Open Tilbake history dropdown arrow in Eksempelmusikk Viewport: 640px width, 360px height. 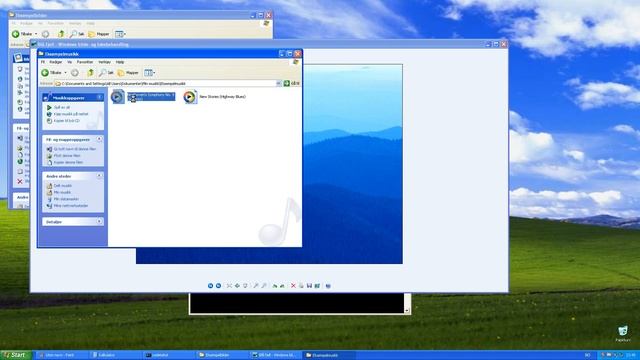pos(65,73)
